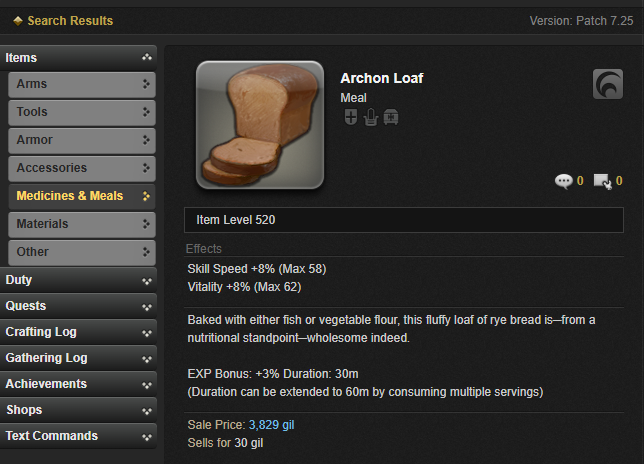Screen dimensions: 644x464
Task: Expand the Text Commands category
Action: point(78,436)
